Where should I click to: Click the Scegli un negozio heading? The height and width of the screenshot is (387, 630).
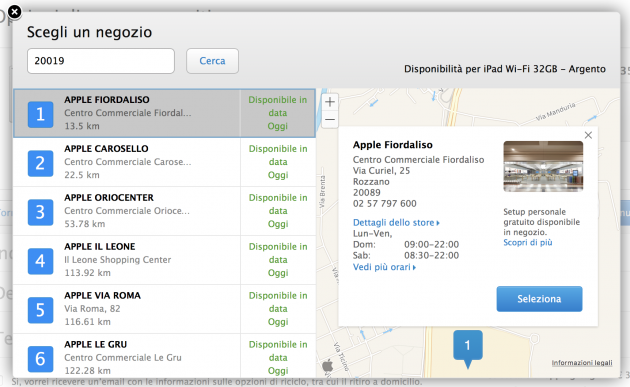coord(90,32)
